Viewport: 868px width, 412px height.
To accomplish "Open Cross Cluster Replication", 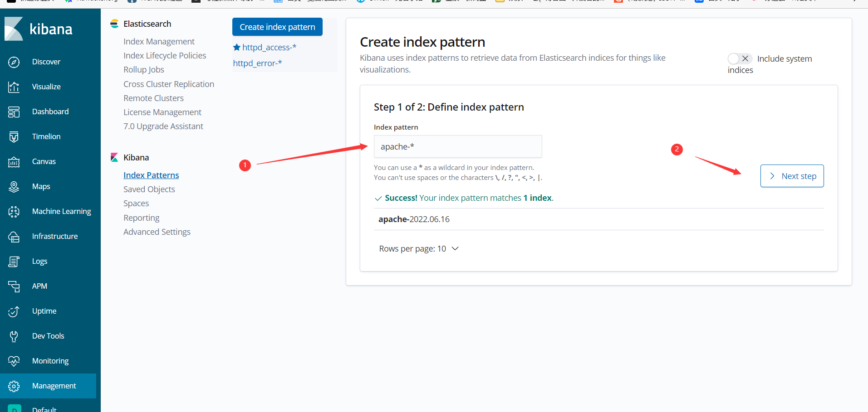I will click(169, 84).
